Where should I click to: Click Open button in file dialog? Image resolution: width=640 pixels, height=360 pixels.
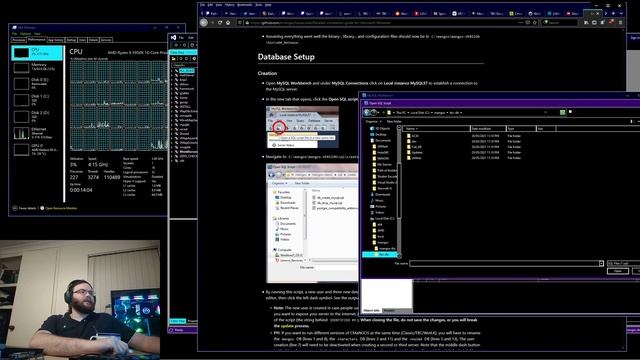pos(618,271)
